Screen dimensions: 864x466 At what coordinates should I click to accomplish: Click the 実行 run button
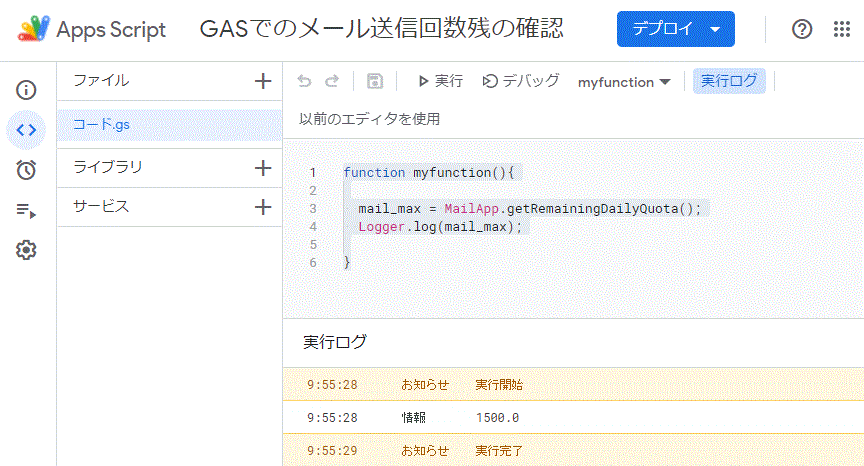[x=440, y=82]
